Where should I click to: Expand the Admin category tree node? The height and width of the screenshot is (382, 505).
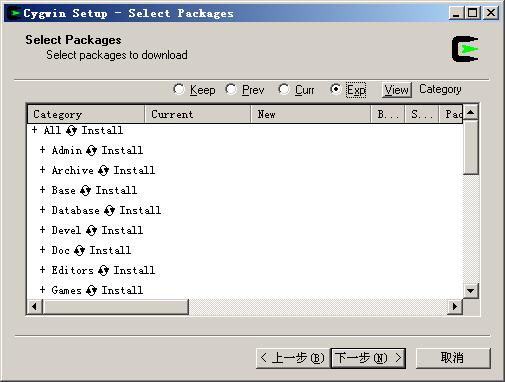(x=42, y=150)
